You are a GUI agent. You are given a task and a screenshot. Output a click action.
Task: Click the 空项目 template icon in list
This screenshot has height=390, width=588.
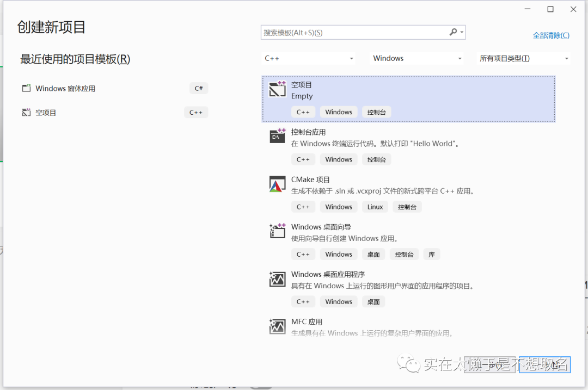[278, 90]
